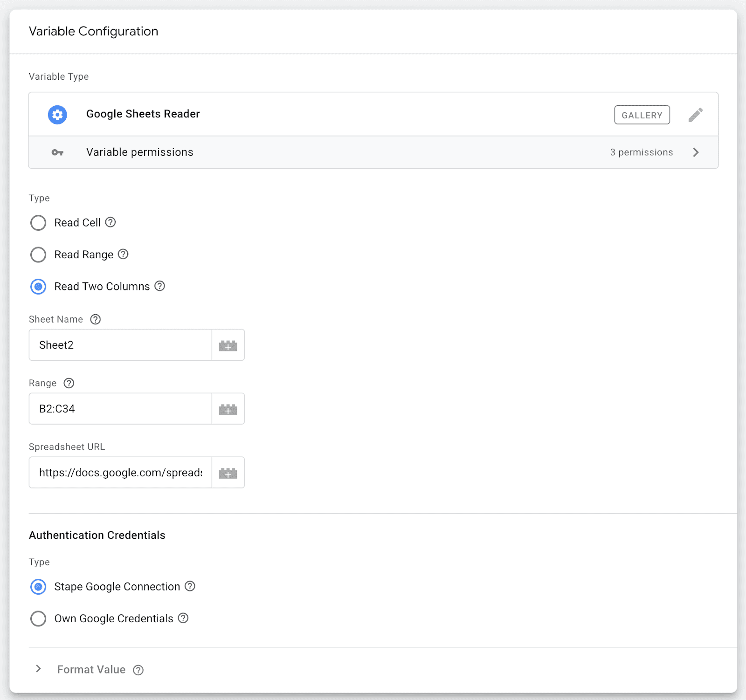Focus the Spreadsheet URL input box
Image resolution: width=746 pixels, height=700 pixels.
pos(120,473)
